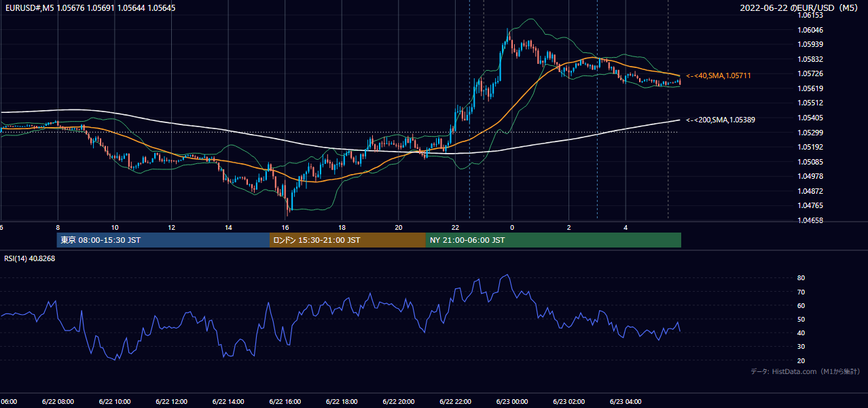This screenshot has height=408, width=868.
Task: Click hour tick 0 under the price chart
Action: coord(512,228)
